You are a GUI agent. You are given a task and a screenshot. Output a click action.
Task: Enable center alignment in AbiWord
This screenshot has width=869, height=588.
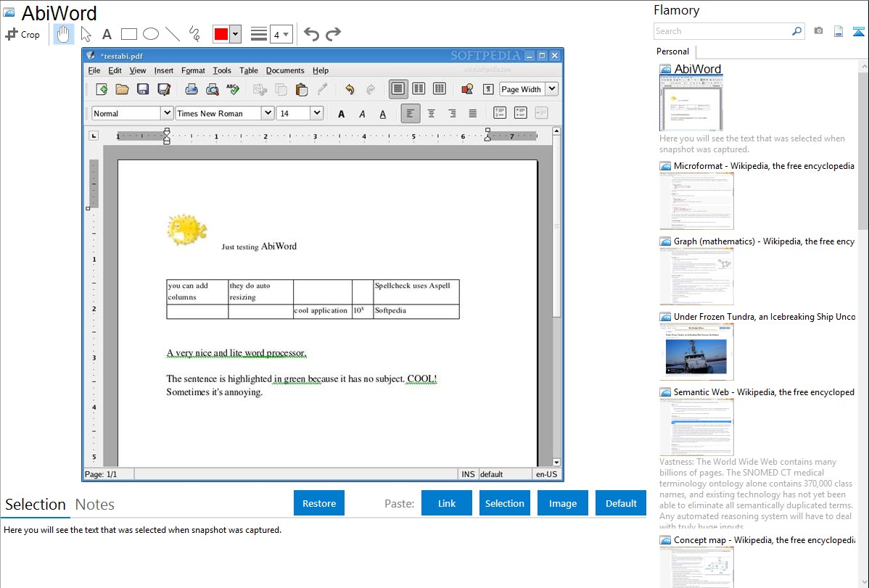pos(431,114)
